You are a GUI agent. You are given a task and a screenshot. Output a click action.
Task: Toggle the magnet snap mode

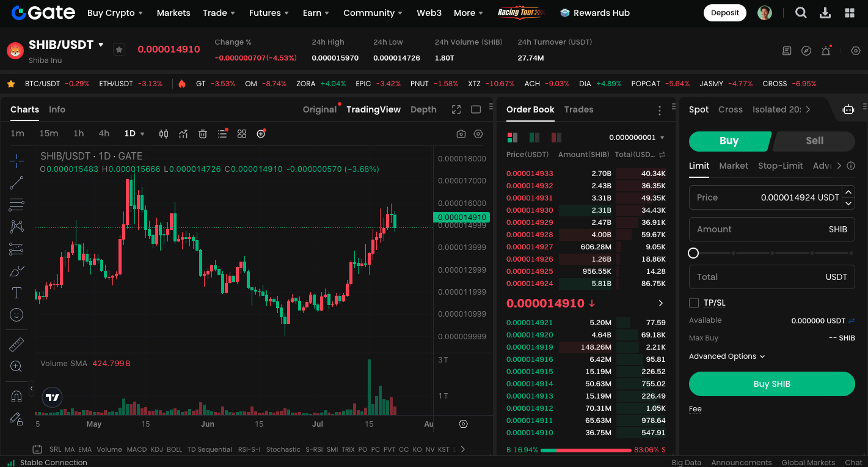pyautogui.click(x=16, y=397)
